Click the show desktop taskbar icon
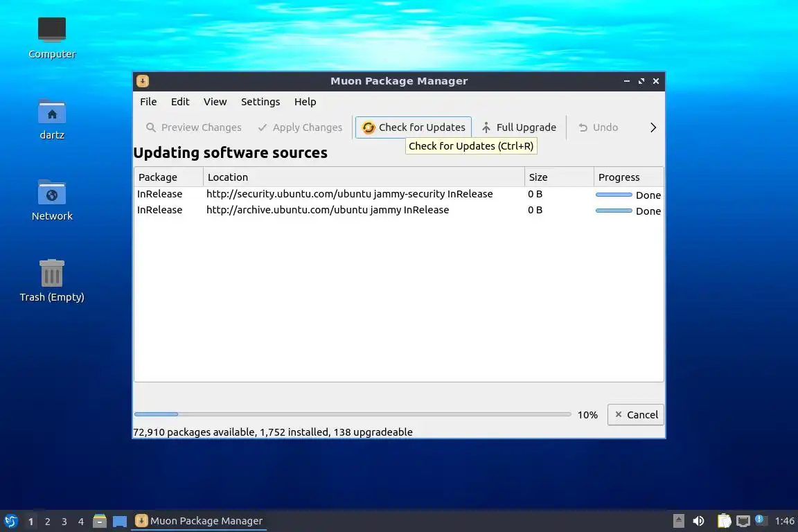798x532 pixels. point(120,521)
